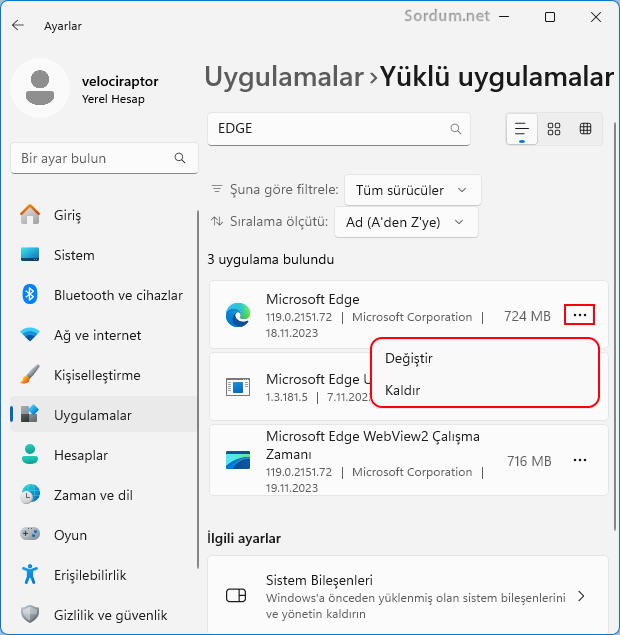The height and width of the screenshot is (635, 620).
Task: Click the Sistem monitor icon
Action: coord(30,254)
